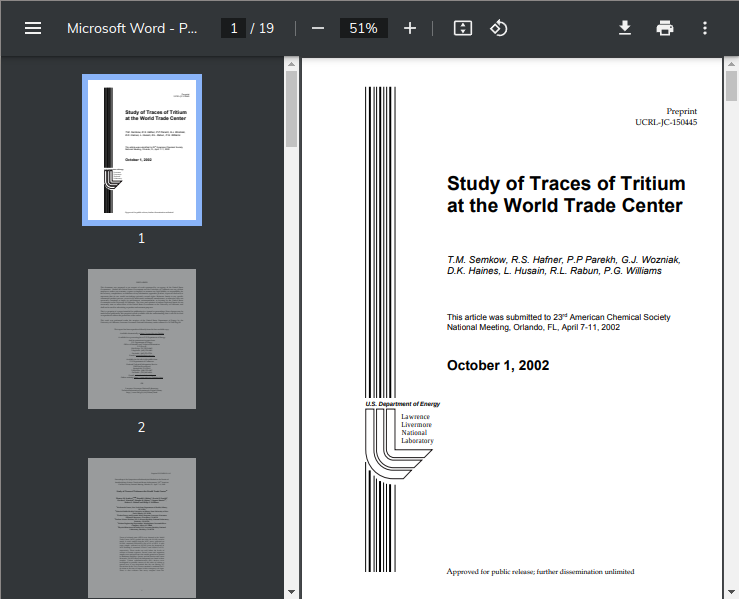Click 'Approved for public release' footer text

coord(540,572)
